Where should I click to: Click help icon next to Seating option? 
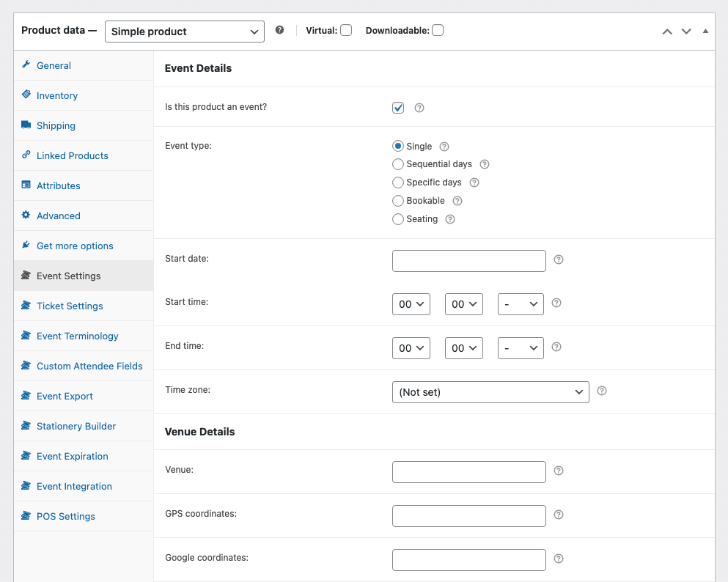pyautogui.click(x=450, y=219)
